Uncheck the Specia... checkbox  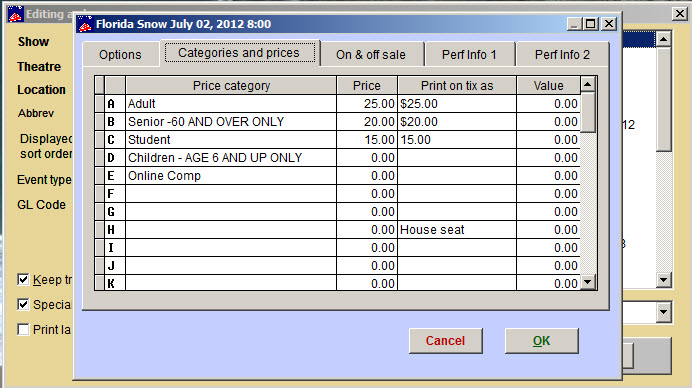23,305
